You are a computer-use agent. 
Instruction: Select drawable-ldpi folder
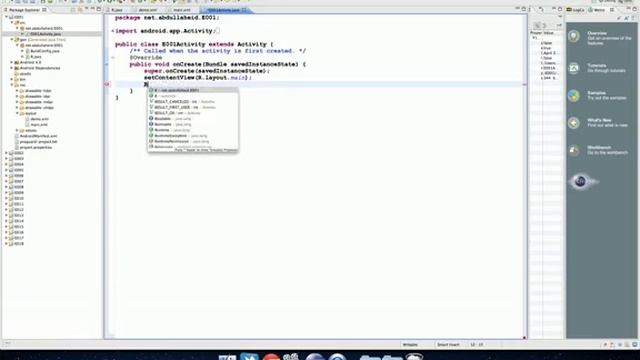tap(38, 96)
